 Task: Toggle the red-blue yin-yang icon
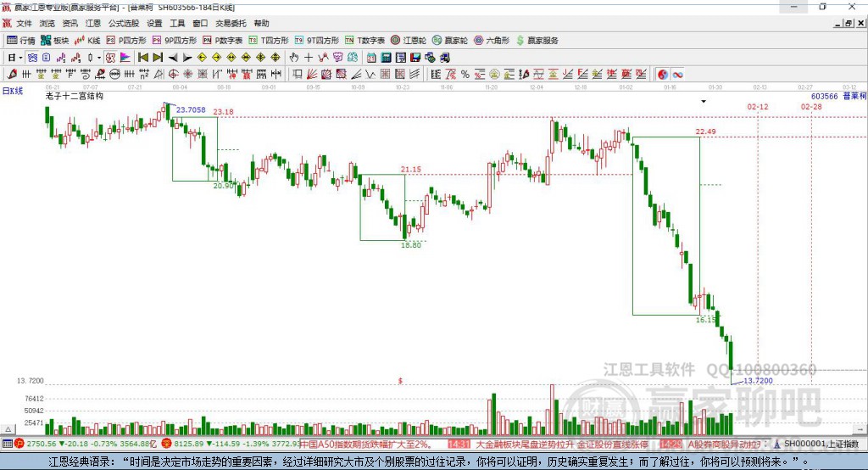(x=663, y=75)
